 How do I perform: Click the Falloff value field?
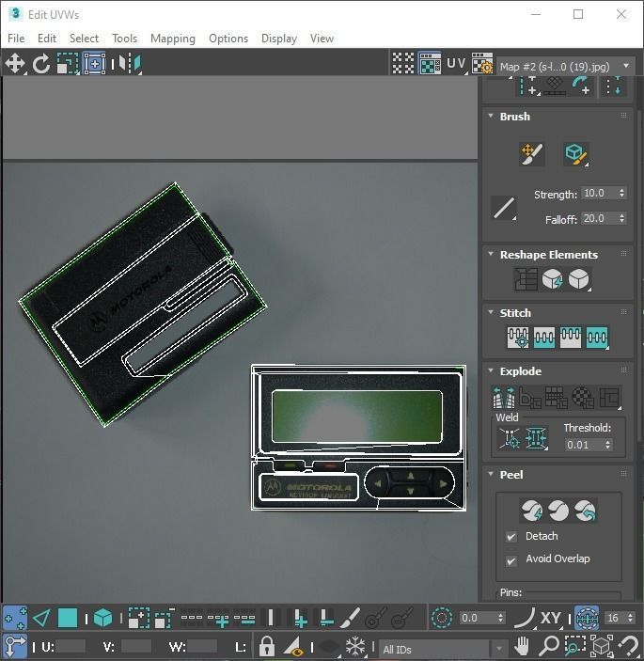599,218
